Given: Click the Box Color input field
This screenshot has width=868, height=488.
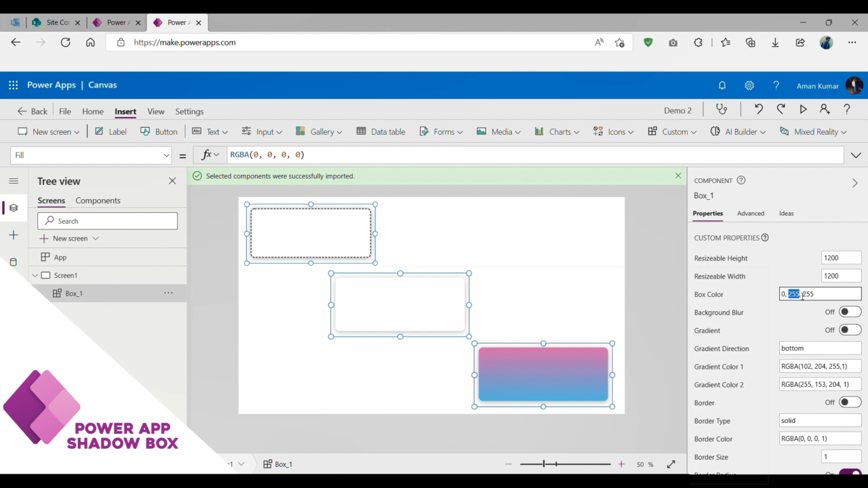Looking at the screenshot, I should click(x=821, y=294).
